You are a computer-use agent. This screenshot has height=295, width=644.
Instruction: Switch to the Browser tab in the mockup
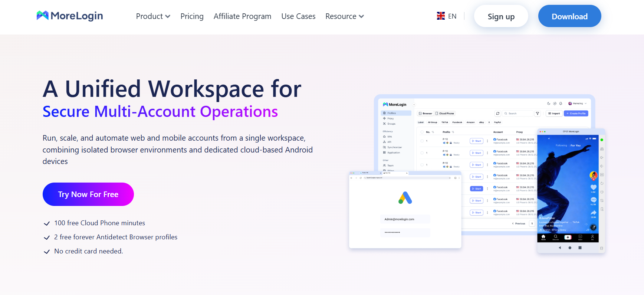(425, 114)
